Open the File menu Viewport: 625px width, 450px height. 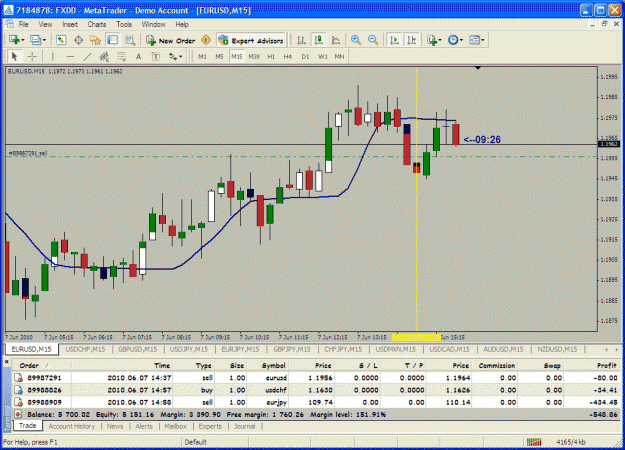pyautogui.click(x=24, y=24)
